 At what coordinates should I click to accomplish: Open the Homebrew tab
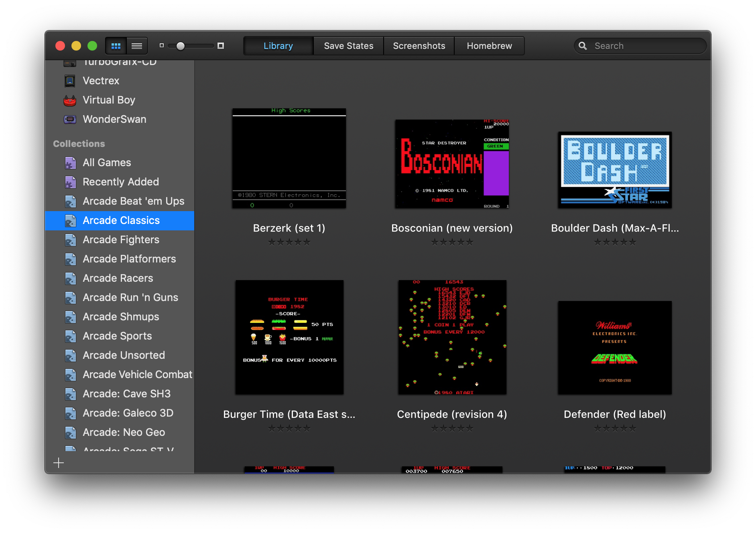(x=489, y=46)
